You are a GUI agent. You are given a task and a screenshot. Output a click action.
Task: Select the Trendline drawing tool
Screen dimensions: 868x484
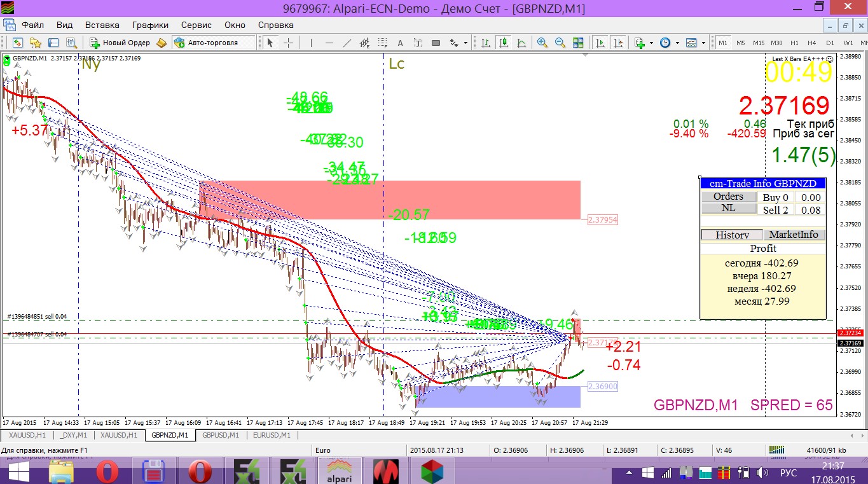347,43
